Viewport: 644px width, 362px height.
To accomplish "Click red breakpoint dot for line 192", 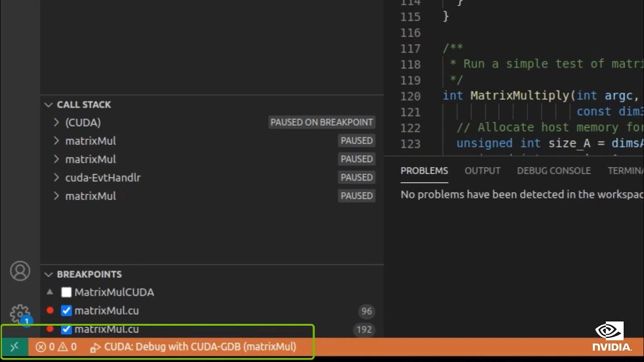I will tap(50, 329).
